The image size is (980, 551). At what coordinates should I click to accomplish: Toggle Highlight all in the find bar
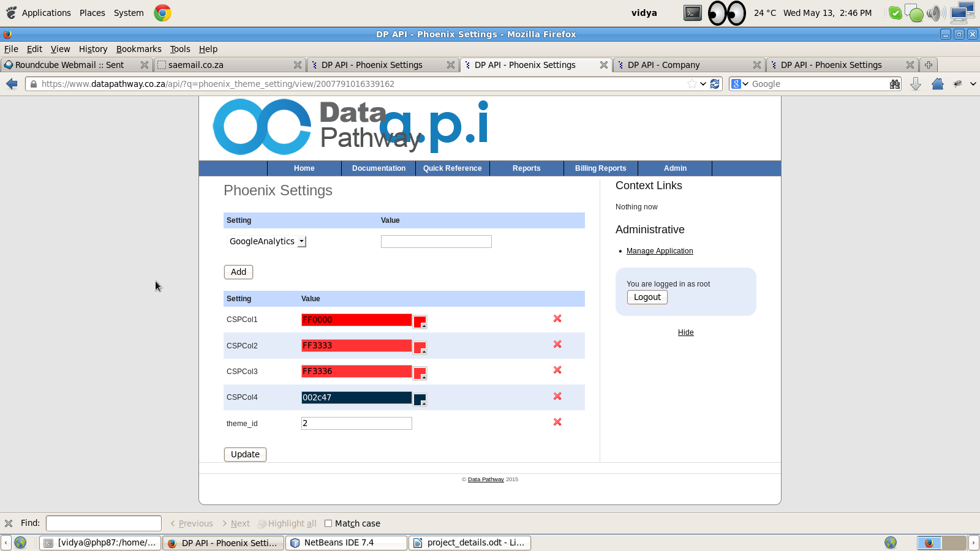[x=287, y=523]
